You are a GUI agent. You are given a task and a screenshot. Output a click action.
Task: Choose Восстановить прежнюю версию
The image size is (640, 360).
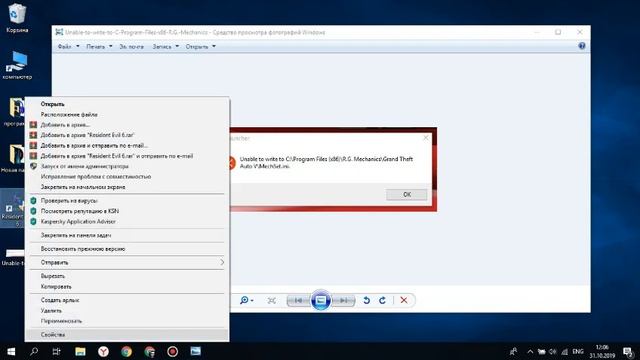[x=127, y=249]
